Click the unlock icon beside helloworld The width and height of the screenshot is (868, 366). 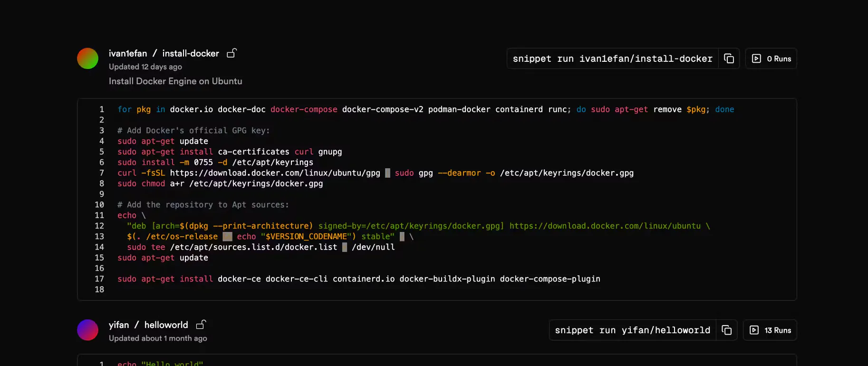point(201,325)
